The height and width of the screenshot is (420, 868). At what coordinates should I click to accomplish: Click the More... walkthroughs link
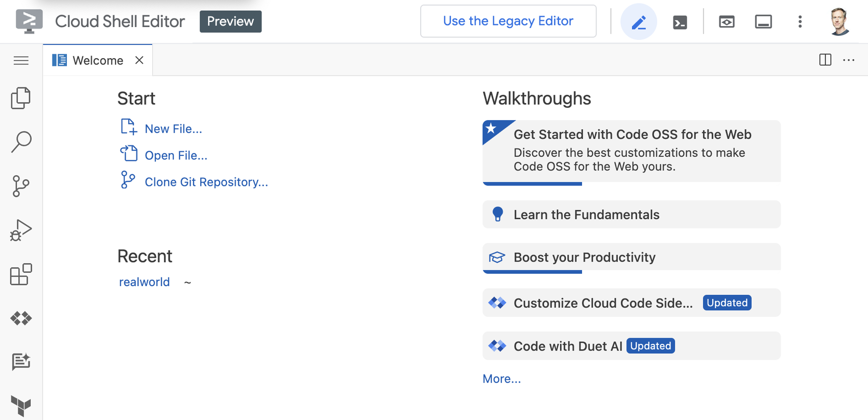501,379
